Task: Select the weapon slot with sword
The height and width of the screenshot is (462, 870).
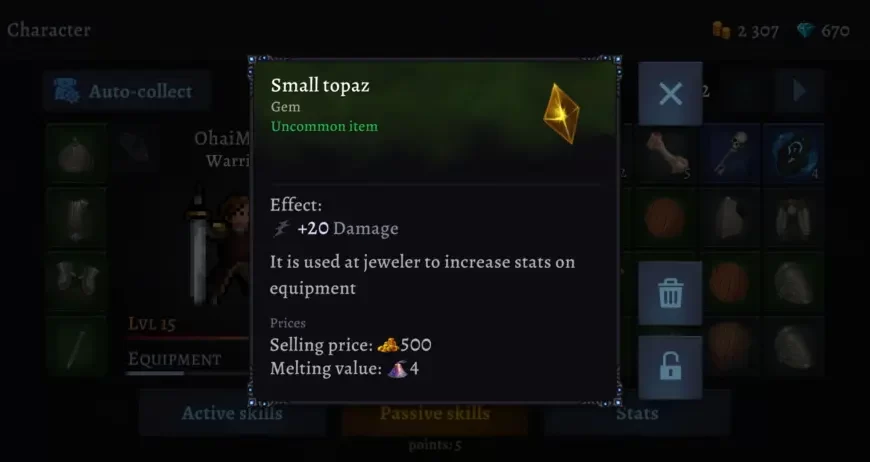Action: pos(77,347)
